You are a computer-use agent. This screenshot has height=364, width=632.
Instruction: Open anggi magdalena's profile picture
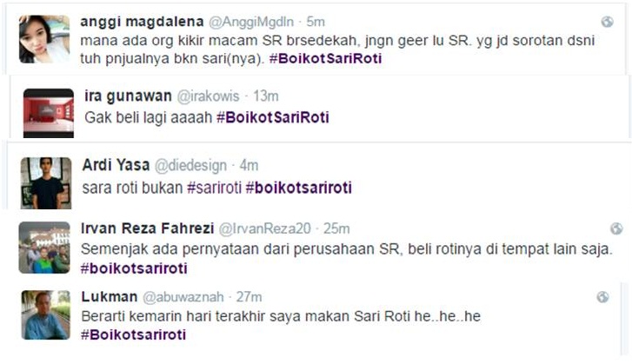[44, 39]
